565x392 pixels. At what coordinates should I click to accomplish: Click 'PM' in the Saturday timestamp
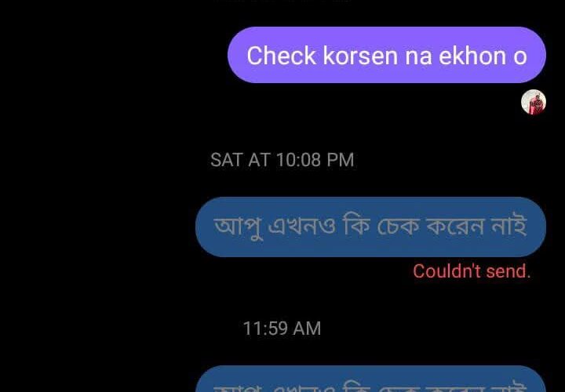click(340, 159)
